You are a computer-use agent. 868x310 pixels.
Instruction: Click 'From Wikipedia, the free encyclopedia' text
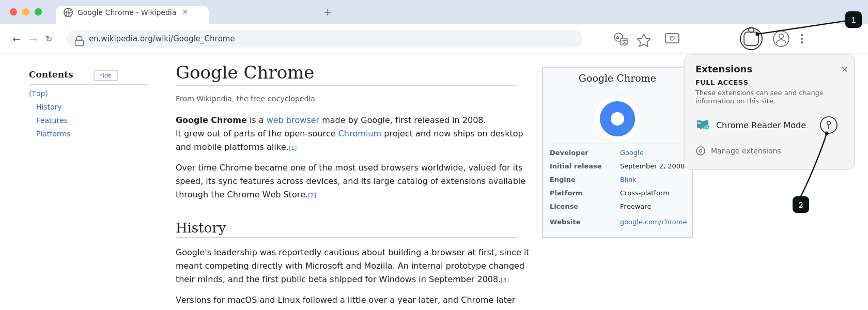point(245,99)
